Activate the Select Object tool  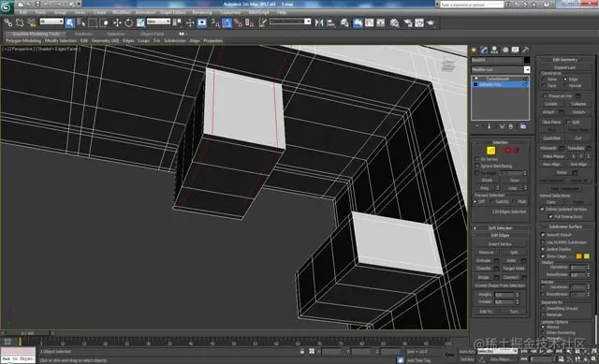(x=69, y=22)
